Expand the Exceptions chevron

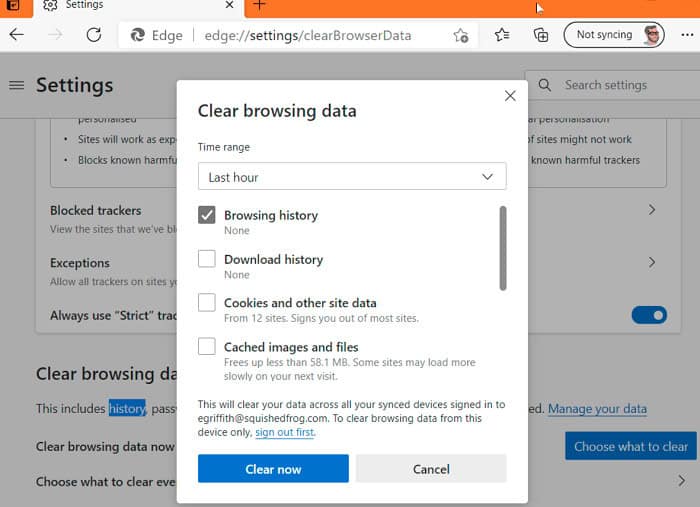point(652,262)
